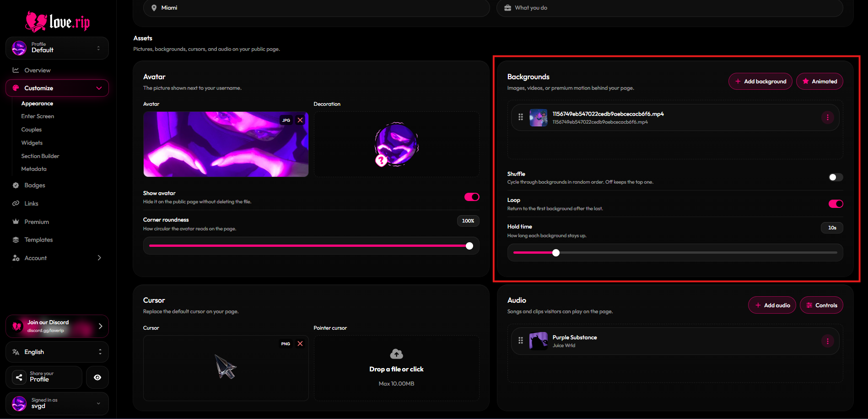Click the page preview eye icon
Viewport: 868px width, 419px height.
97,377
